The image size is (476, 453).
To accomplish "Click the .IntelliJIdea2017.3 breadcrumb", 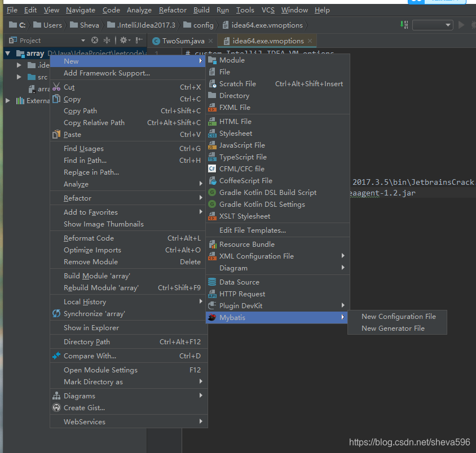I will pos(141,25).
